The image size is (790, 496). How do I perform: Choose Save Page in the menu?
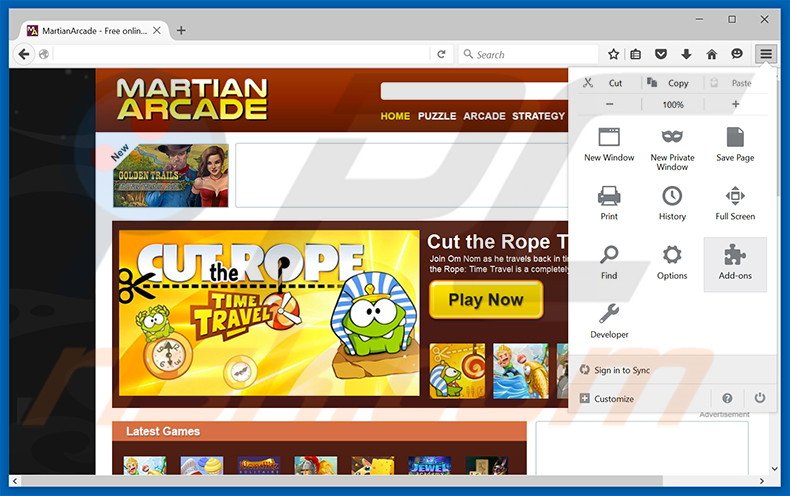[735, 145]
